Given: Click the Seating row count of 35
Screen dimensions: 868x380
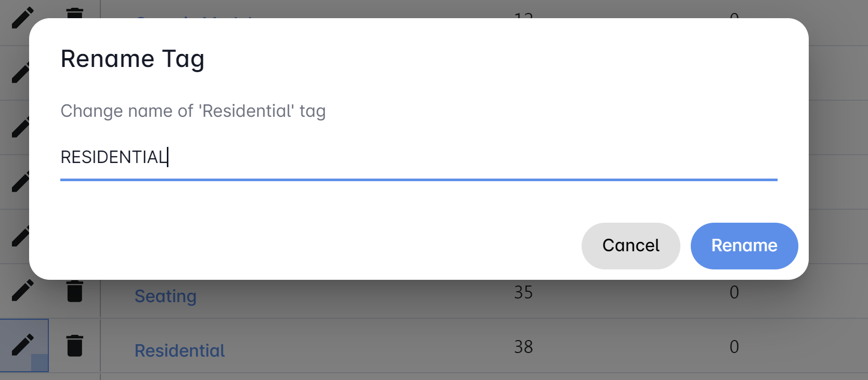Looking at the screenshot, I should pos(523,292).
